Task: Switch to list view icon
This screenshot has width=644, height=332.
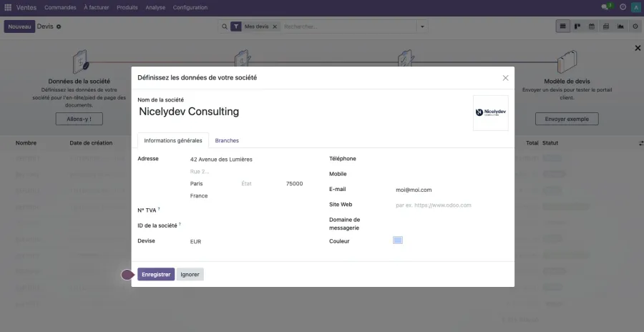Action: [x=563, y=26]
